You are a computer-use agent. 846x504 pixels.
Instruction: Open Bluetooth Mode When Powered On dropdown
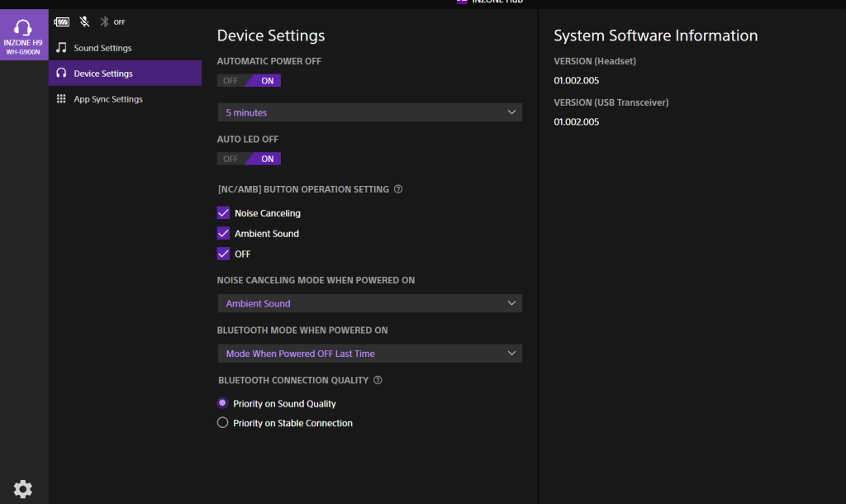pos(369,354)
